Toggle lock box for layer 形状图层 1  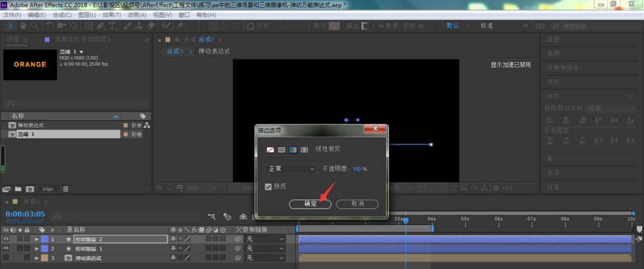(x=27, y=248)
